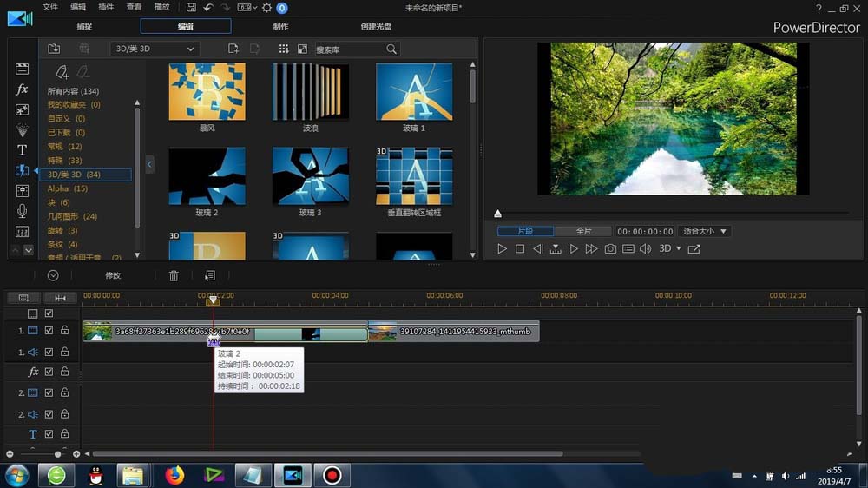Click the 修改 button above the timeline
This screenshot has height=488, width=868.
click(113, 275)
